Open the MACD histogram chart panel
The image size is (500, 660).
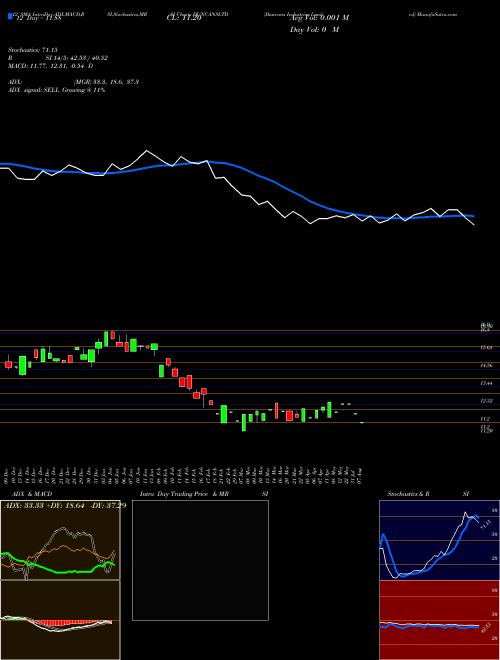tap(60, 620)
